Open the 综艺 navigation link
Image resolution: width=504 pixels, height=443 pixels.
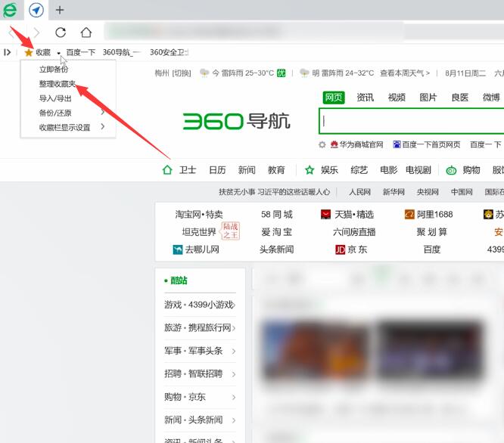tap(359, 170)
